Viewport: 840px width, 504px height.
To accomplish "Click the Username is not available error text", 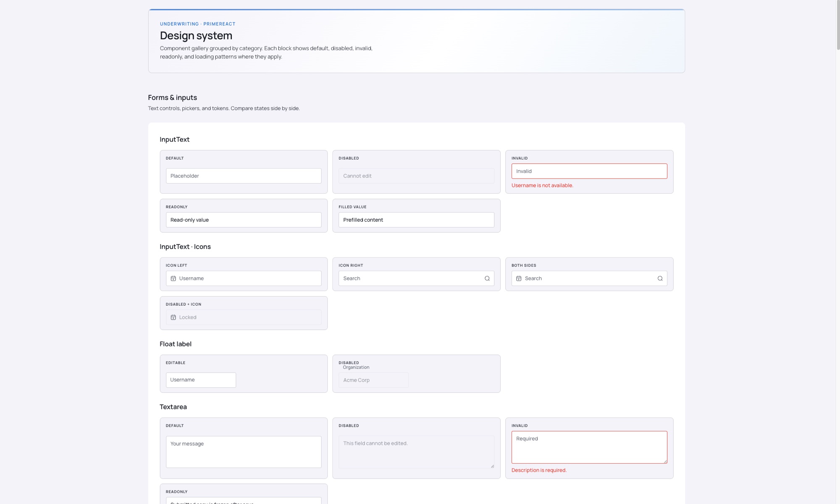I will [542, 185].
